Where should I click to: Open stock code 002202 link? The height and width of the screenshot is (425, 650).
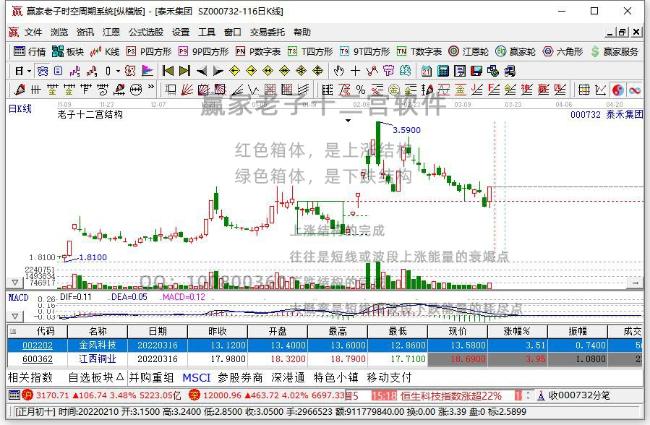(37, 345)
